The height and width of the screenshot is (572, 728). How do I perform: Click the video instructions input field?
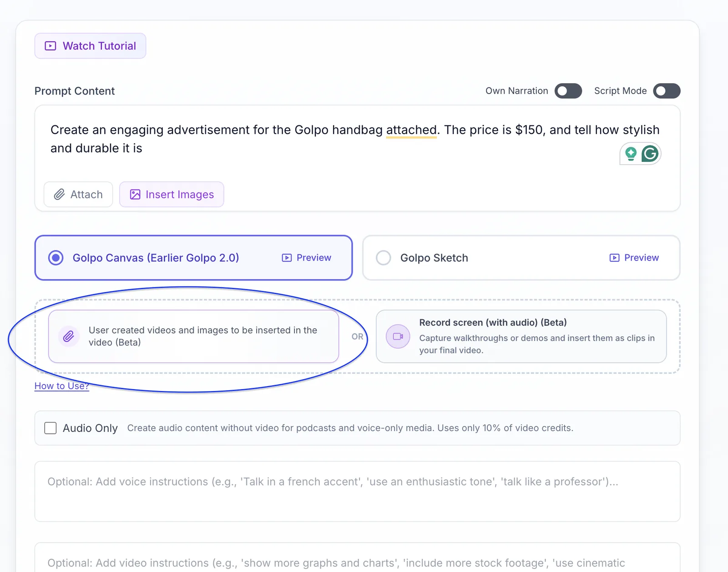click(357, 557)
